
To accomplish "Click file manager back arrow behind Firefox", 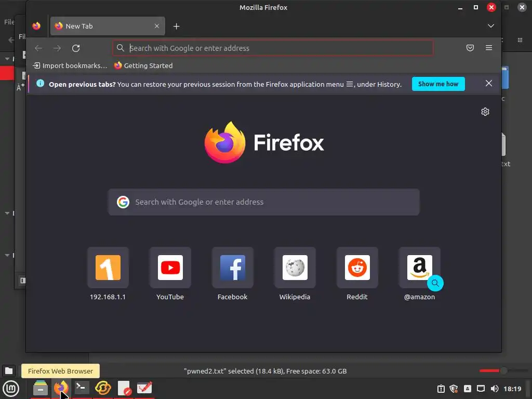I will pos(11,40).
